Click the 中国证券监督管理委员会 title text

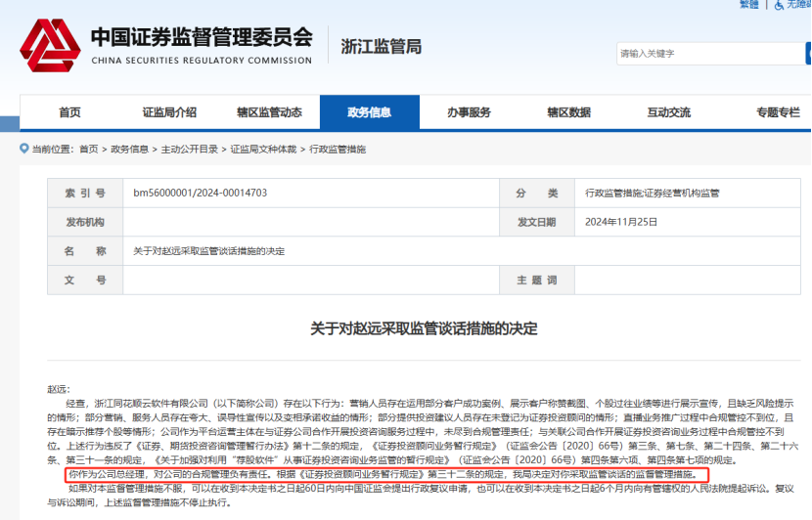(x=202, y=37)
